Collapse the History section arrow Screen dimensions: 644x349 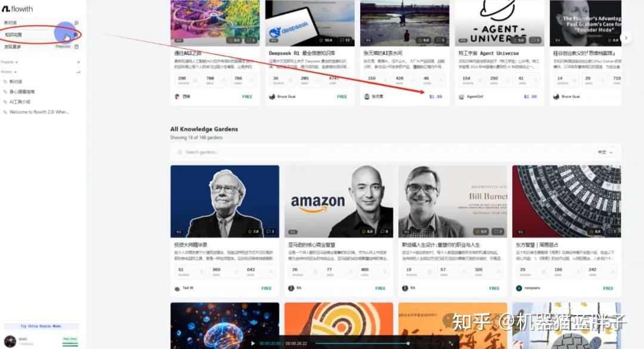pos(15,72)
